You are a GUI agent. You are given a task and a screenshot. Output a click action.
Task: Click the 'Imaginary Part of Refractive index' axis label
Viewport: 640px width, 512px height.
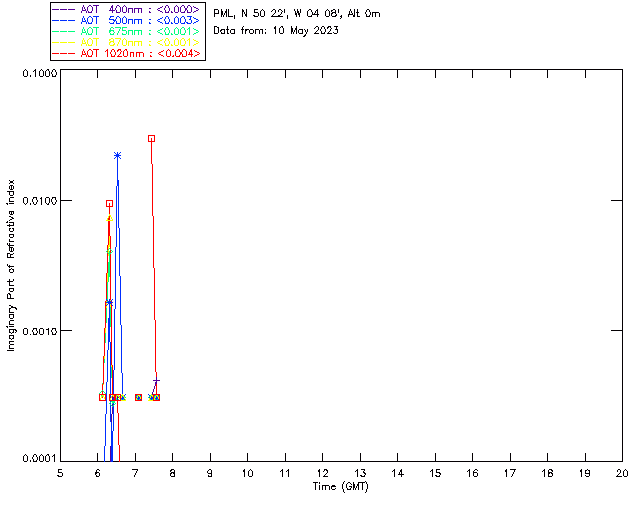[x=11, y=265]
